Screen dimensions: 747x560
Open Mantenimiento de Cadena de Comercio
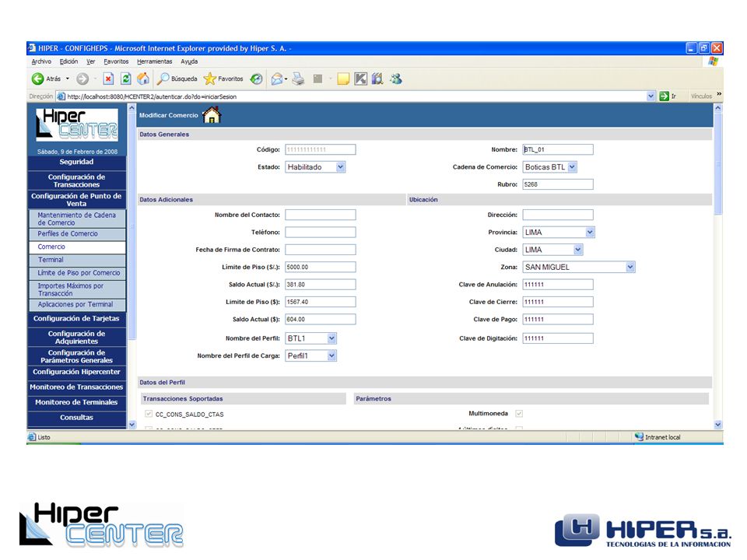[x=77, y=219]
